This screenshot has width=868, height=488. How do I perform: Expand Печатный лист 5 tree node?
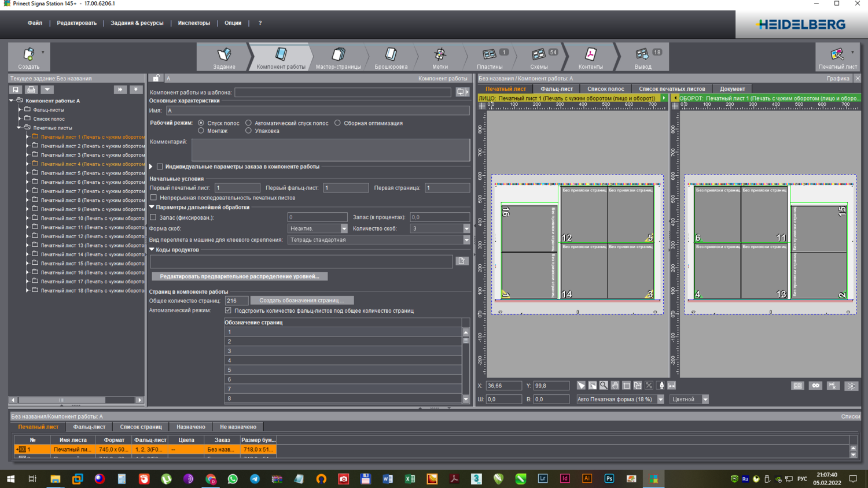click(x=27, y=173)
